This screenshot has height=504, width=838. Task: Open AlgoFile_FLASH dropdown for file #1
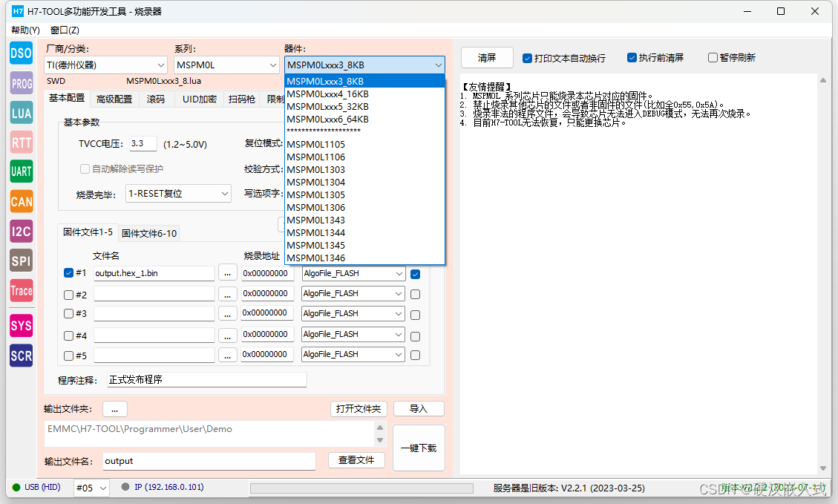coord(353,273)
